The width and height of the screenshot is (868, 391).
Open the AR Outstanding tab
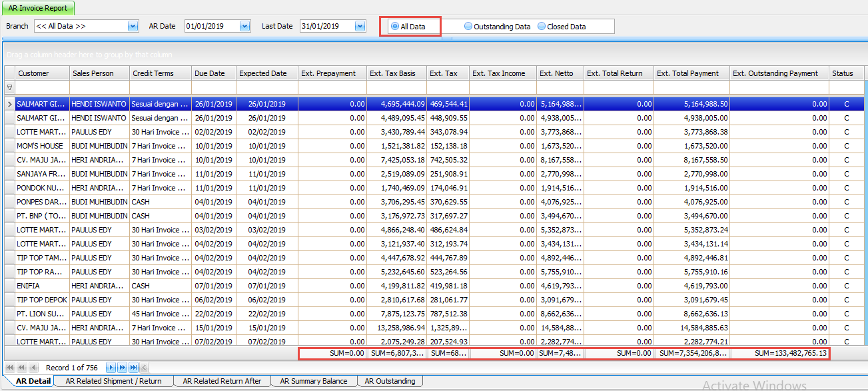[x=390, y=381]
